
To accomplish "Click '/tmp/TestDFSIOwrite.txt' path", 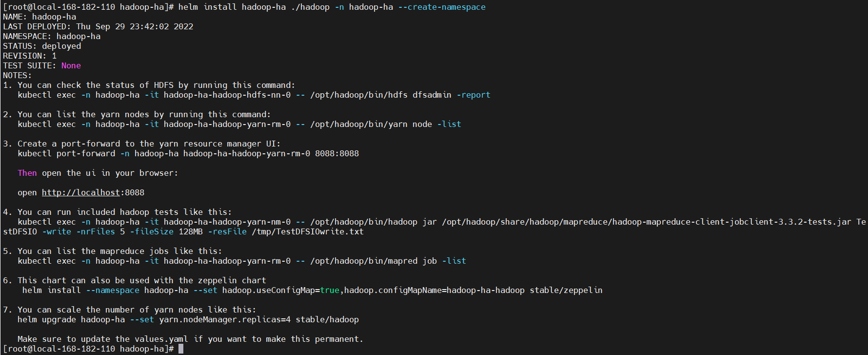I will [x=308, y=231].
